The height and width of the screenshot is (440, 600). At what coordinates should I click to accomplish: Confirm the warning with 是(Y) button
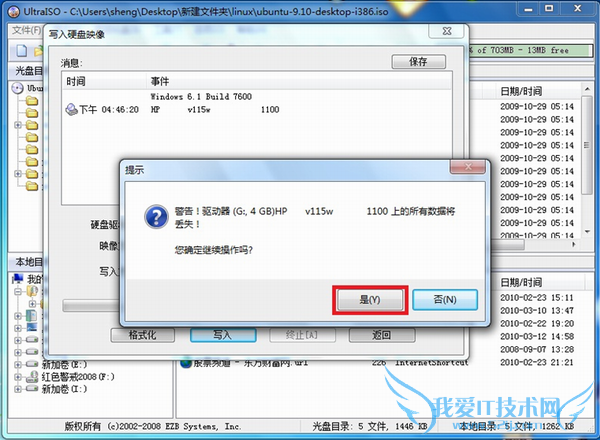click(x=370, y=300)
